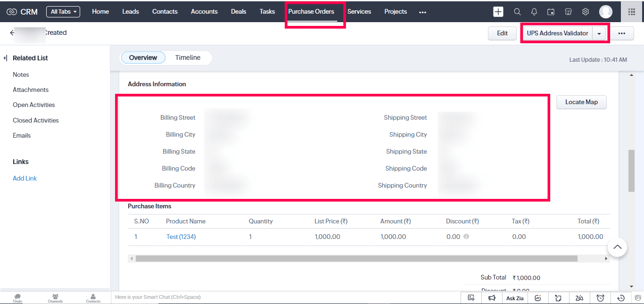
Task: Open the Accounts module tab
Action: click(204, 12)
